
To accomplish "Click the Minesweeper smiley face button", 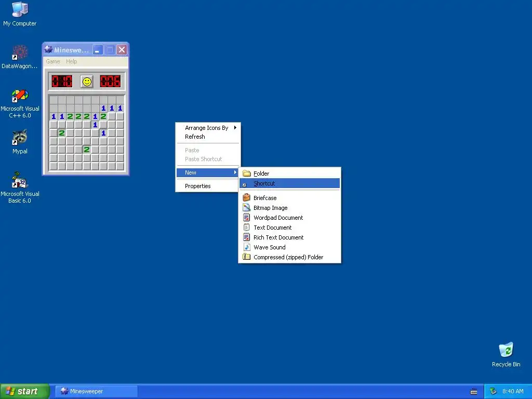I will [87, 82].
